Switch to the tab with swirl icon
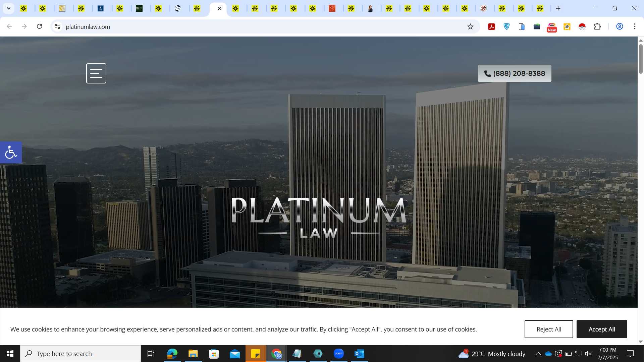This screenshot has width=644, height=362. pyautogui.click(x=178, y=8)
